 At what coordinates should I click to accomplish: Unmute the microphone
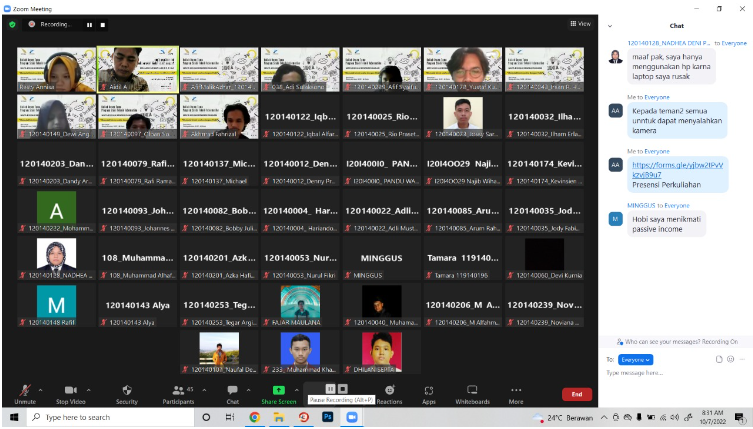point(25,393)
